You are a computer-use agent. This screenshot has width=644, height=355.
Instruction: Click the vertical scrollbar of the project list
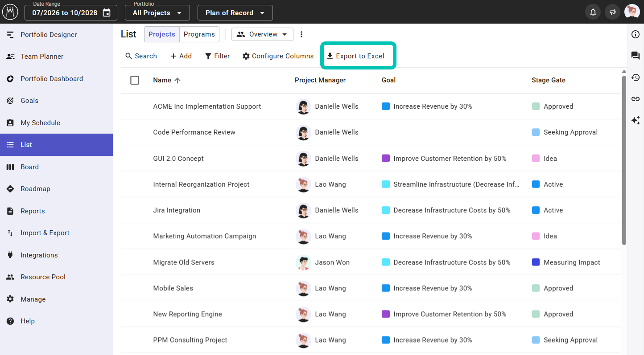coord(624,160)
